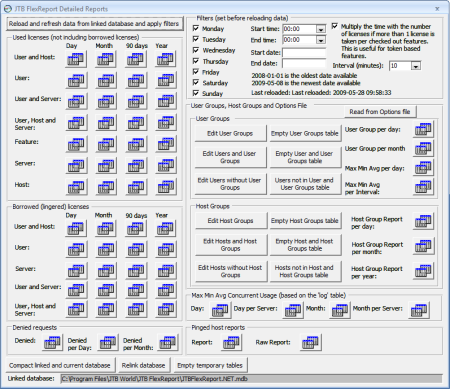This screenshot has height=389, width=450.
Task: Click Edit Hosts without Host Groups button
Action: click(x=231, y=271)
